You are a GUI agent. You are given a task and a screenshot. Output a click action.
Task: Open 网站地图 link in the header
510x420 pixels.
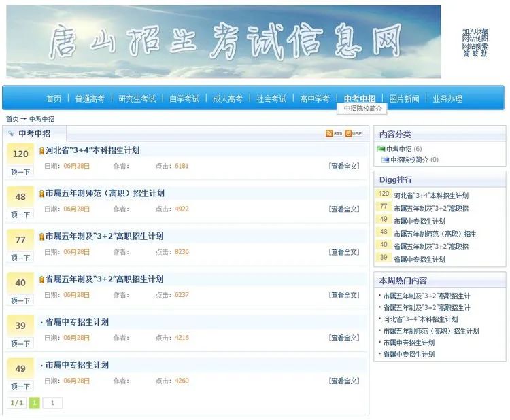tap(475, 39)
